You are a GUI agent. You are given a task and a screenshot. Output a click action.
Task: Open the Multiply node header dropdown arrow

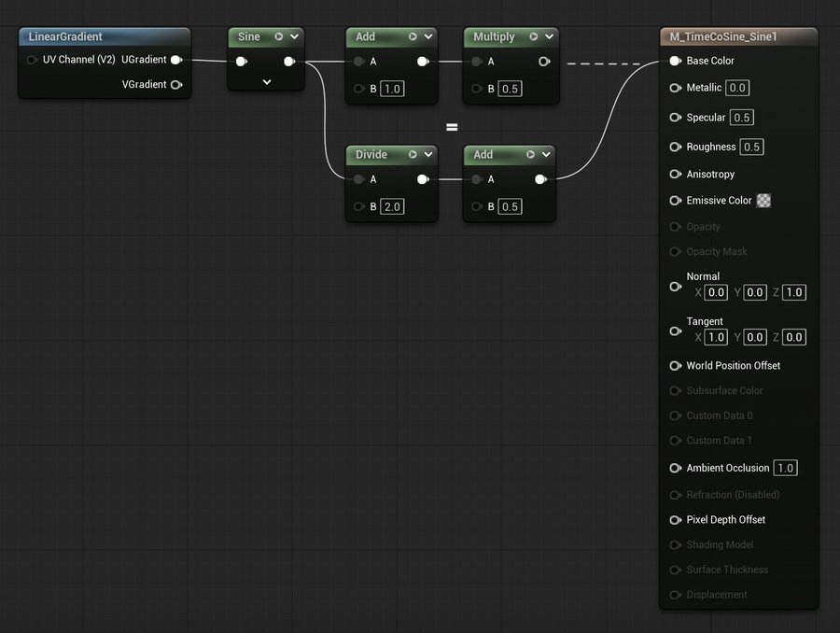pyautogui.click(x=550, y=37)
